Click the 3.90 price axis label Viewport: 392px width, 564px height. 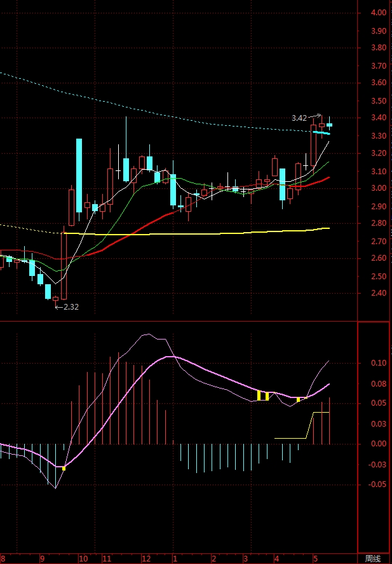click(379, 31)
